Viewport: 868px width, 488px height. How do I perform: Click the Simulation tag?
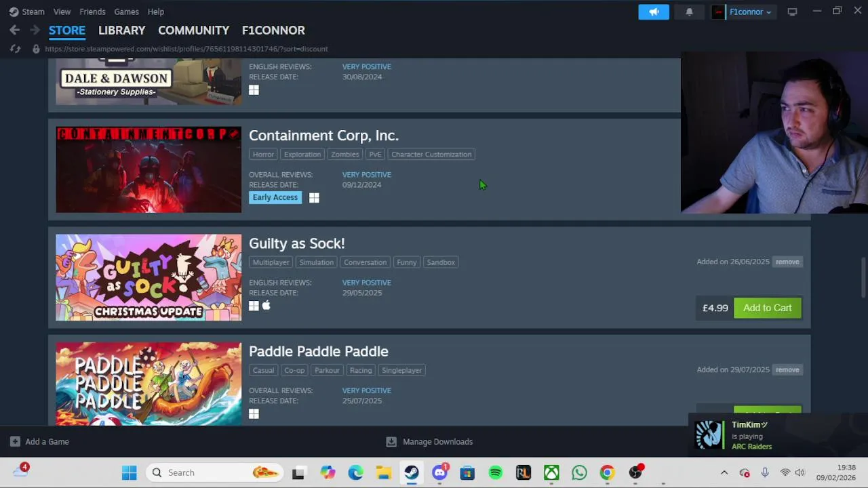coord(317,262)
